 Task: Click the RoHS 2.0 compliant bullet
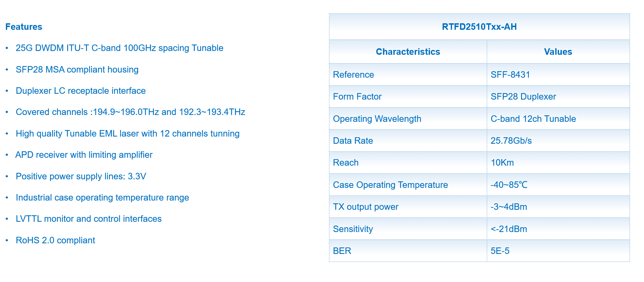[x=55, y=240]
